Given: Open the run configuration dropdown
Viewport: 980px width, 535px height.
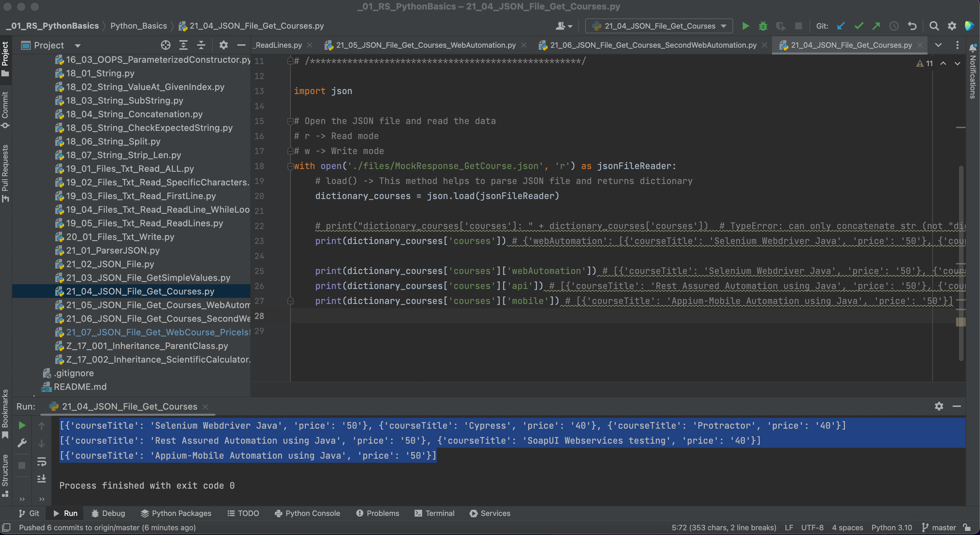Looking at the screenshot, I should click(x=659, y=26).
